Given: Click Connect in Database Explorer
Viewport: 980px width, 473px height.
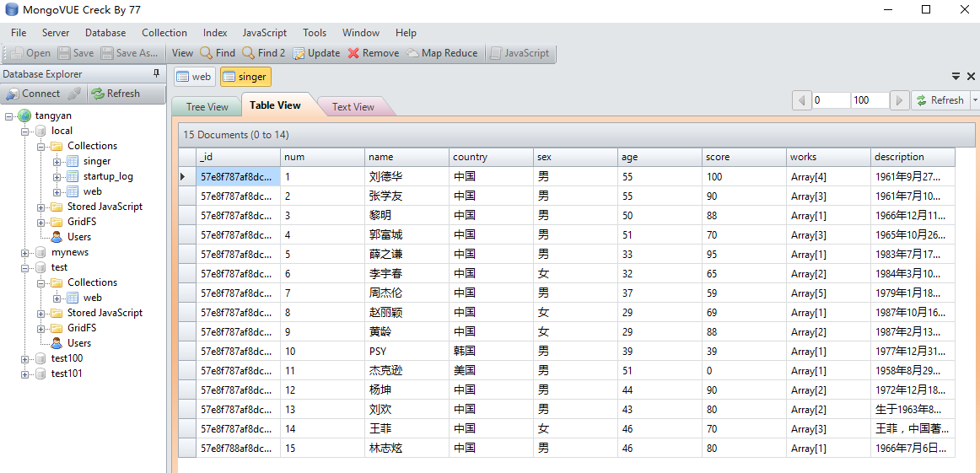Looking at the screenshot, I should pyautogui.click(x=33, y=94).
